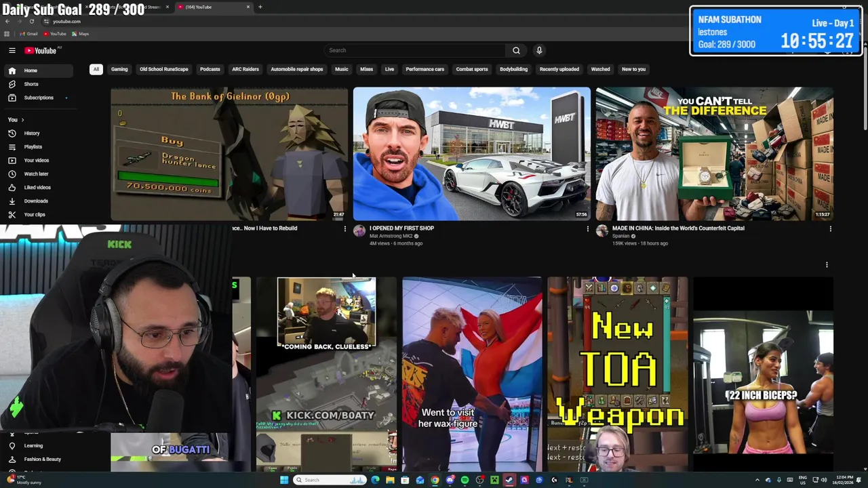Select the Gaming filter chip
This screenshot has width=868, height=488.
click(119, 69)
